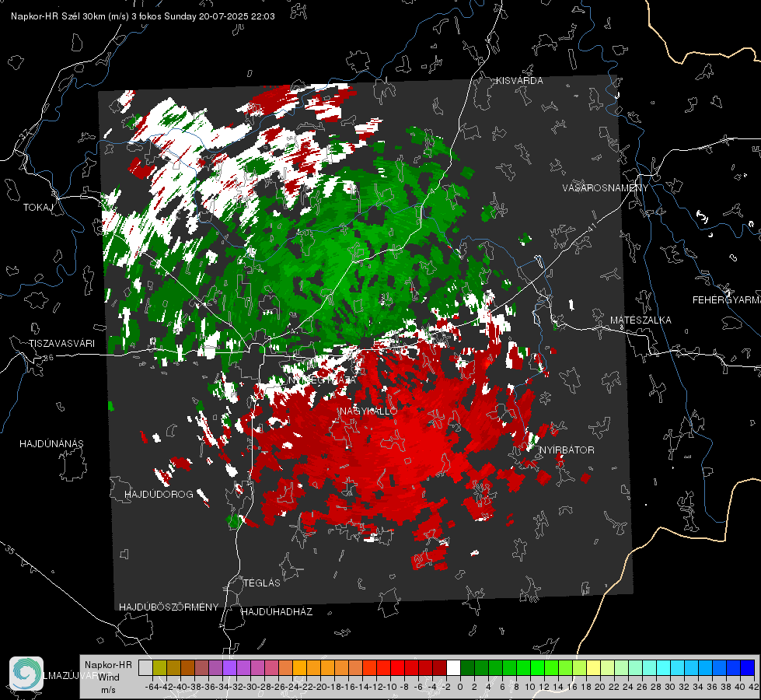Select the olive swatch left of -64

[x=159, y=667]
